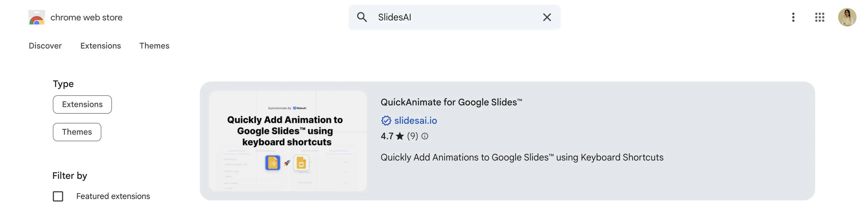
Task: Go to the Discover tab
Action: (x=45, y=46)
